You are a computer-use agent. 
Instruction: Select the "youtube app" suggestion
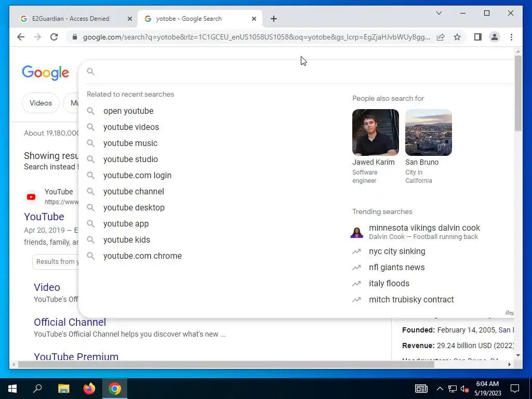point(126,223)
